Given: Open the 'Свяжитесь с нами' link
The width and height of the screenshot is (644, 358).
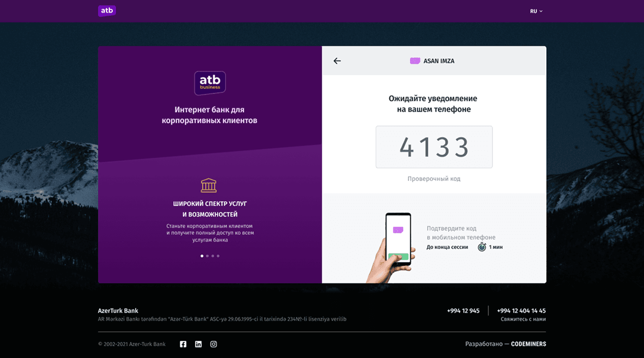Looking at the screenshot, I should [x=523, y=319].
